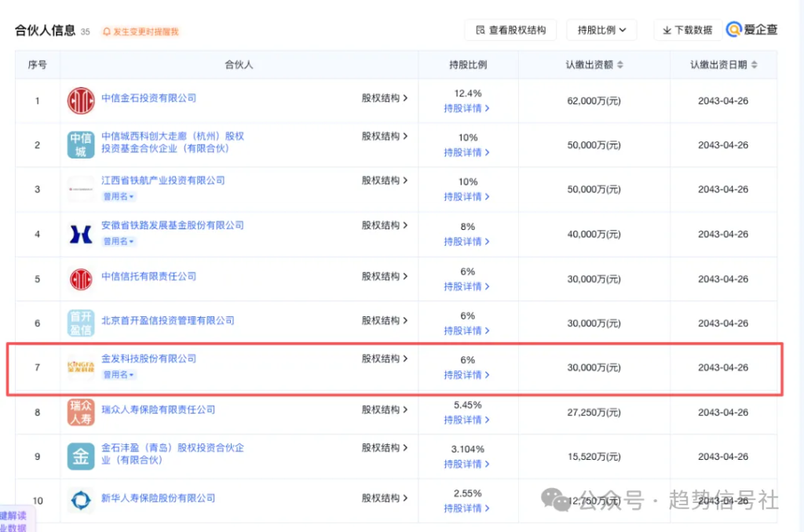
Task: Open 瑞众人寿保险有限责任公司 link
Action: point(158,410)
